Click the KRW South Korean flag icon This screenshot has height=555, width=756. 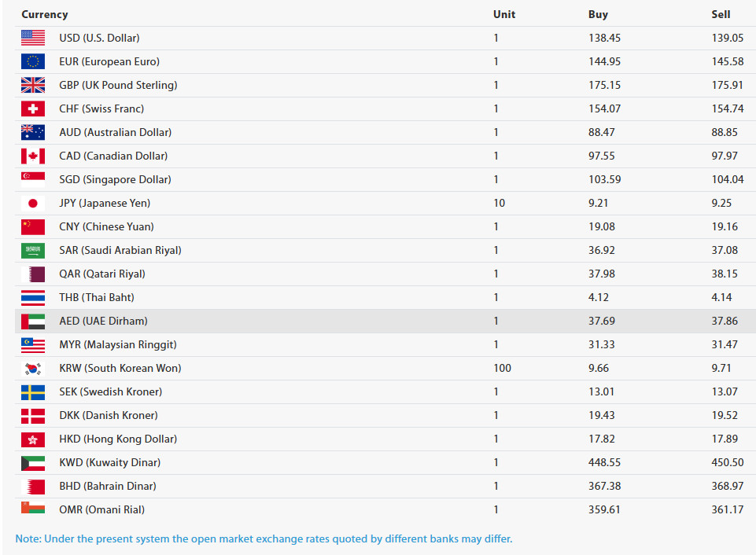point(32,368)
